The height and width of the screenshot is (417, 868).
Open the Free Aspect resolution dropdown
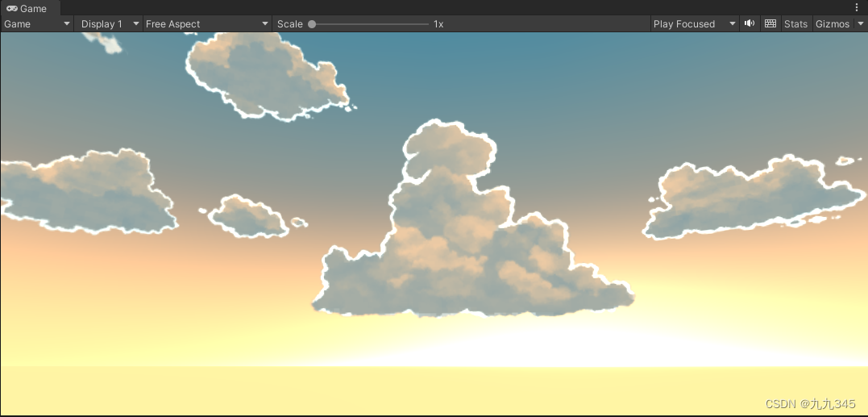207,24
